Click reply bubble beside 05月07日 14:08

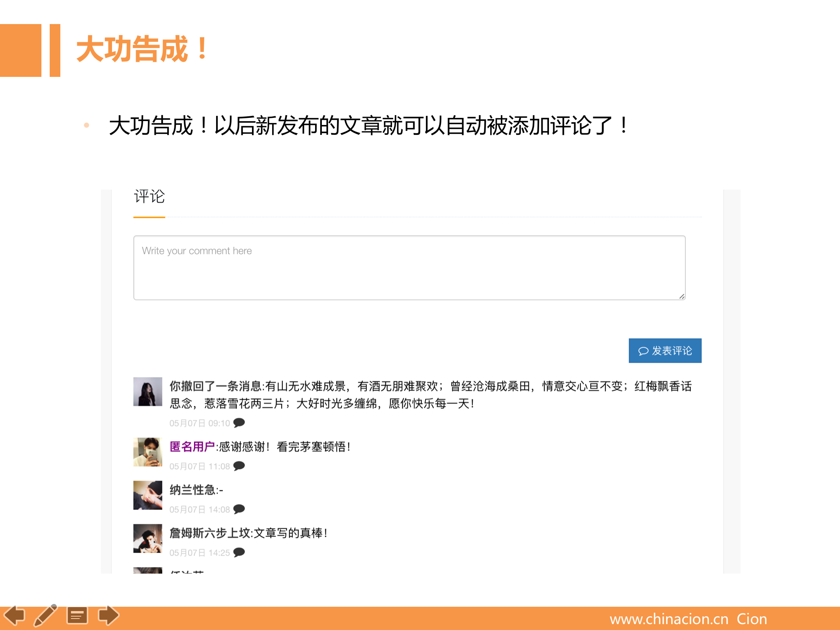coord(239,509)
